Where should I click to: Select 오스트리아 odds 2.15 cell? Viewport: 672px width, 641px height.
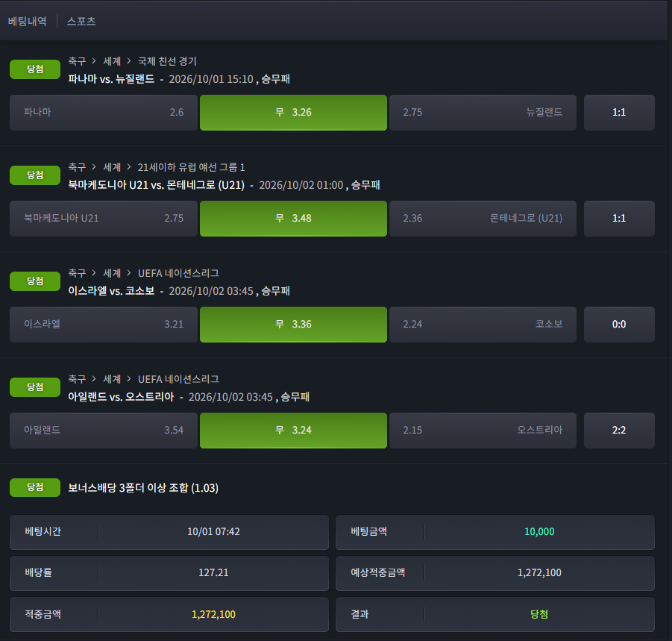point(483,430)
